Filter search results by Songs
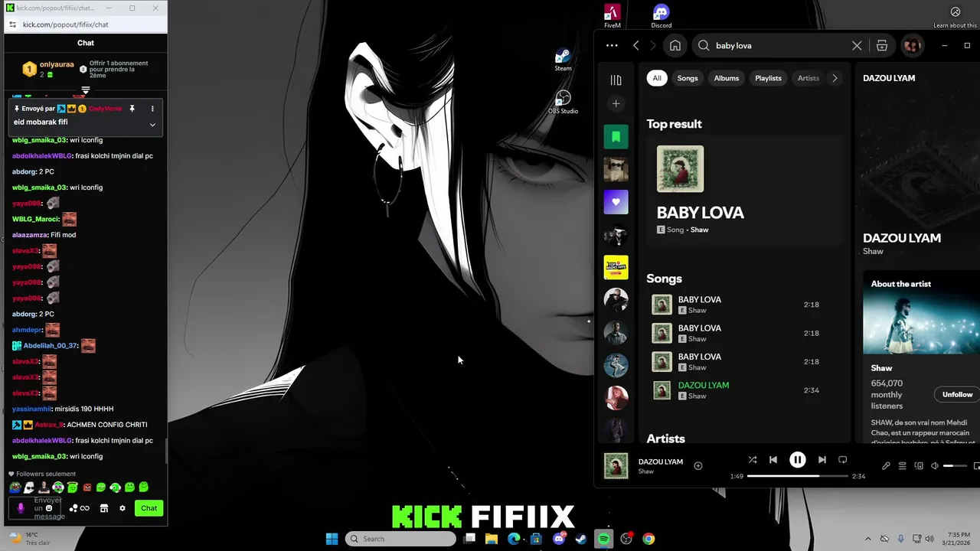 pos(688,78)
